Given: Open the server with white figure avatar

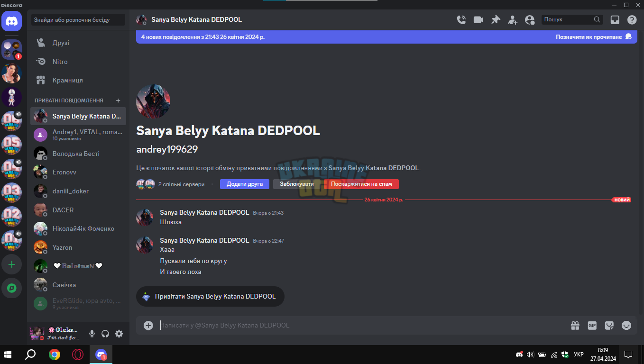Looking at the screenshot, I should 12,97.
